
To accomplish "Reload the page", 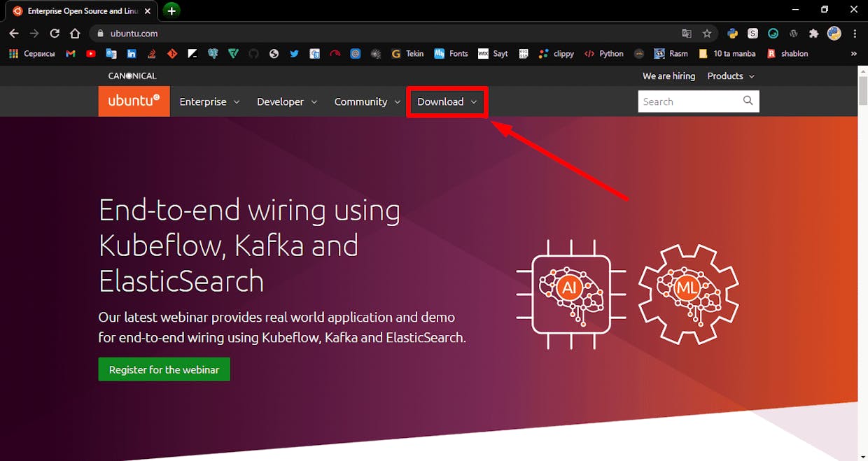I will 55,33.
